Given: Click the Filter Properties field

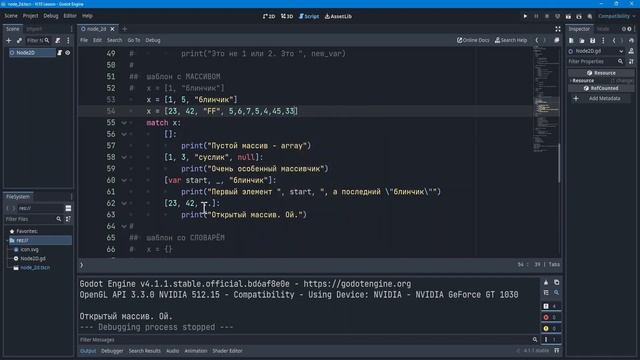Looking at the screenshot, I should (596, 62).
